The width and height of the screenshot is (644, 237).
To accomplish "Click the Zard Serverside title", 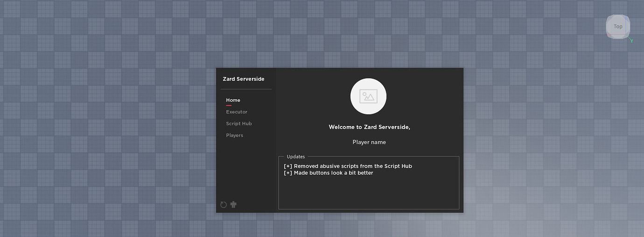I will 243,79.
